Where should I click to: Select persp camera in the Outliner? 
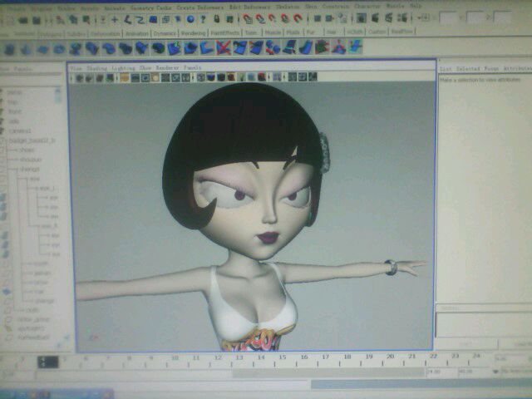[15, 92]
